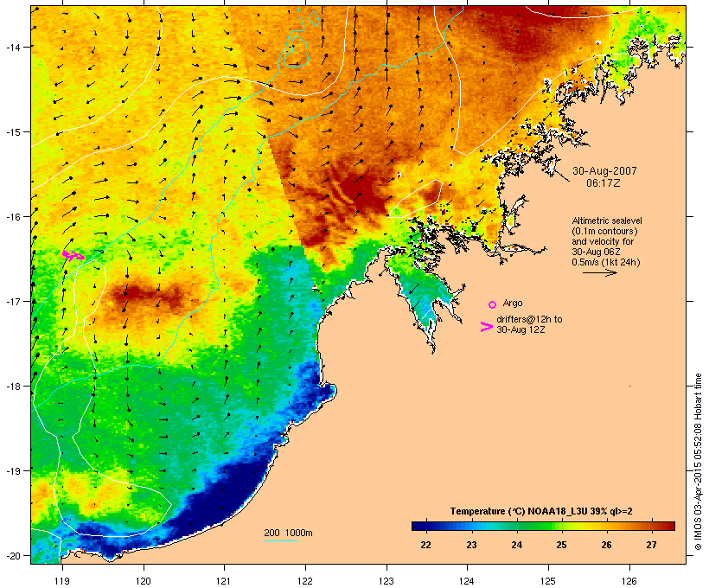Click the Temperature NOAA18_L3U colorbar title
Image resolution: width=709 pixels, height=588 pixels.
(x=541, y=511)
